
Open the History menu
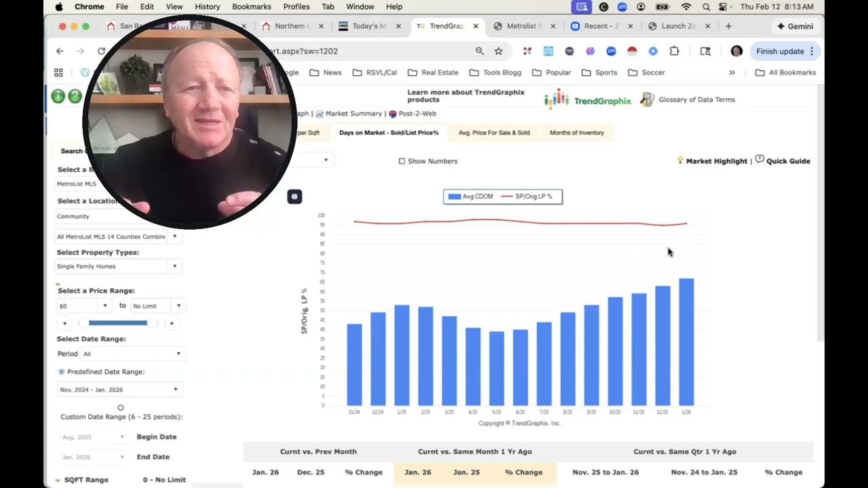click(x=208, y=7)
